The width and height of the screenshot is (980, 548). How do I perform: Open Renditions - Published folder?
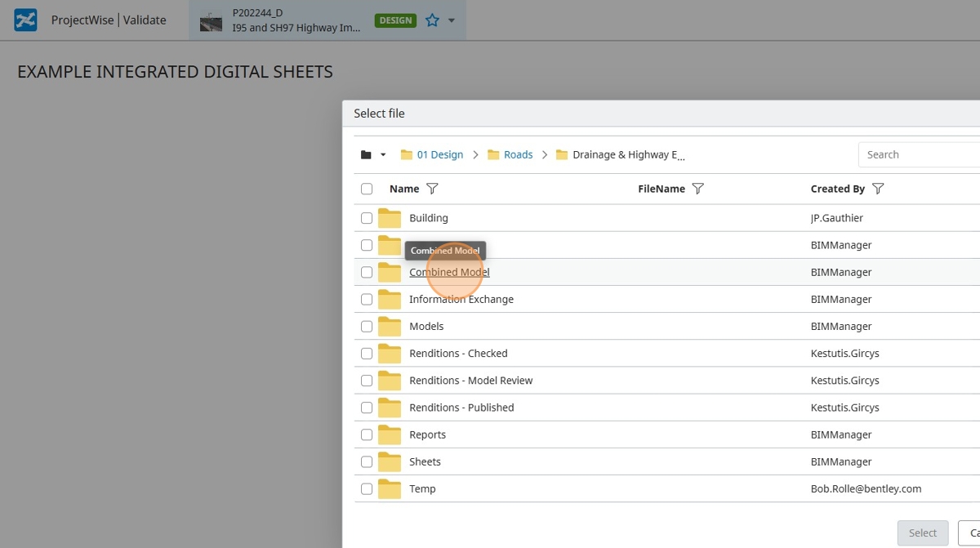click(x=461, y=408)
